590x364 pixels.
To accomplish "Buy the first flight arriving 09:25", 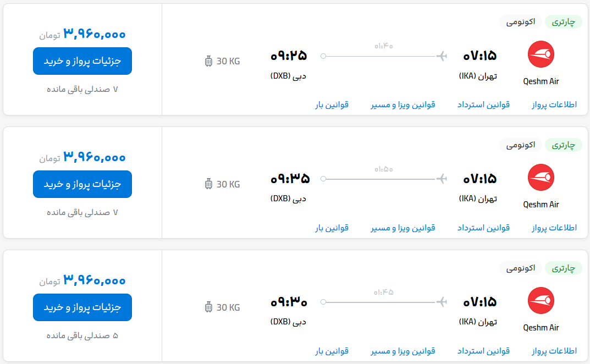I will 82,61.
